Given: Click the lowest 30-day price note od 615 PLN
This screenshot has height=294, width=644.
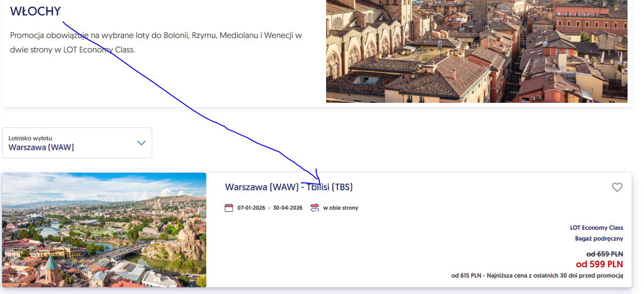Looking at the screenshot, I should click(538, 276).
